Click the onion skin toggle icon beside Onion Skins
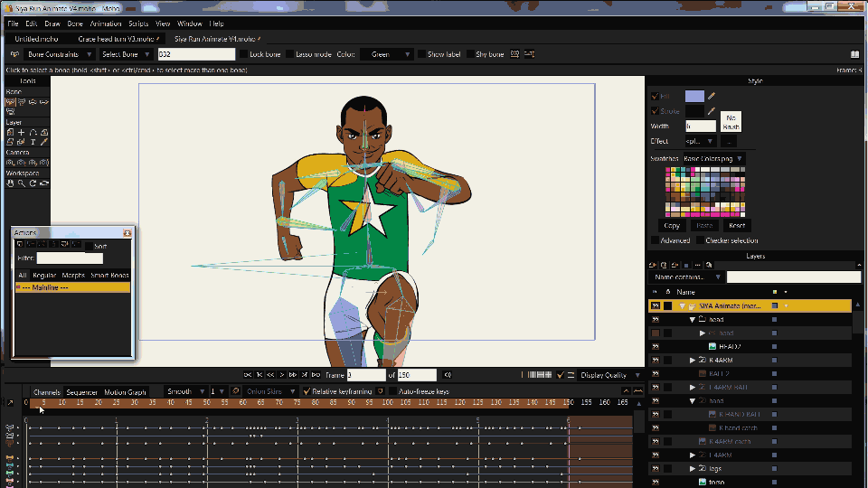Viewport: 868px width, 488px height. click(235, 391)
